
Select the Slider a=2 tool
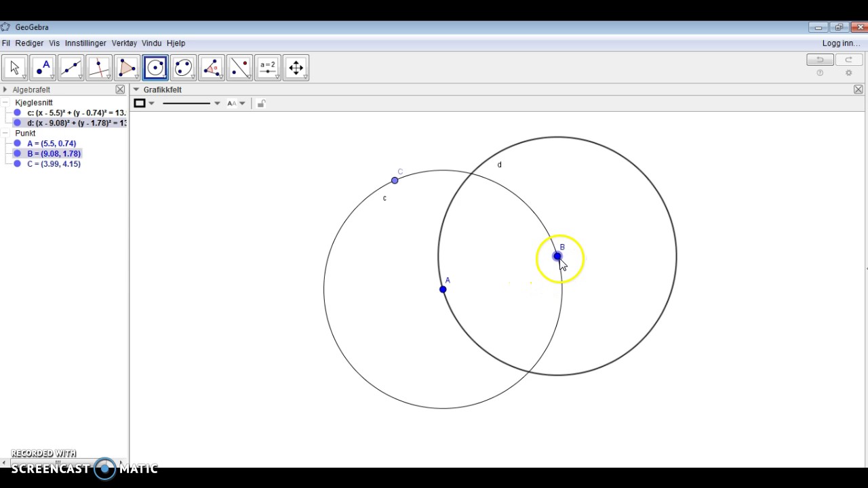tap(268, 67)
